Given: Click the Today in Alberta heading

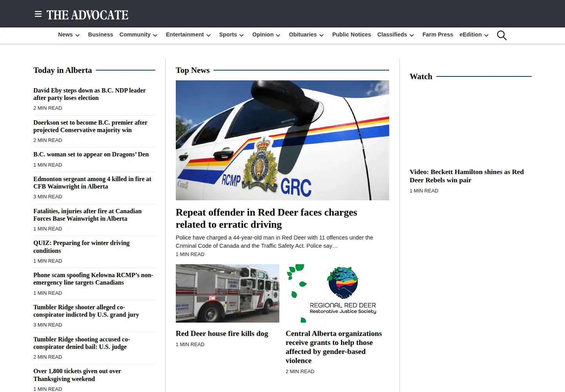Looking at the screenshot, I should [x=62, y=70].
